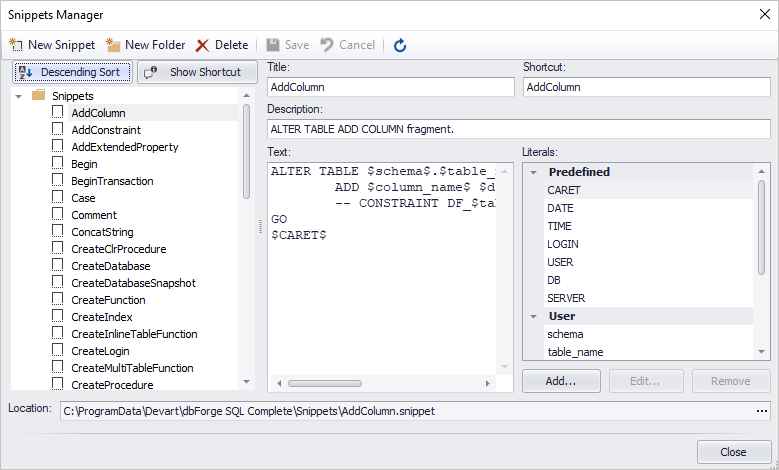Select the BeginTransaction snippet icon

point(58,180)
